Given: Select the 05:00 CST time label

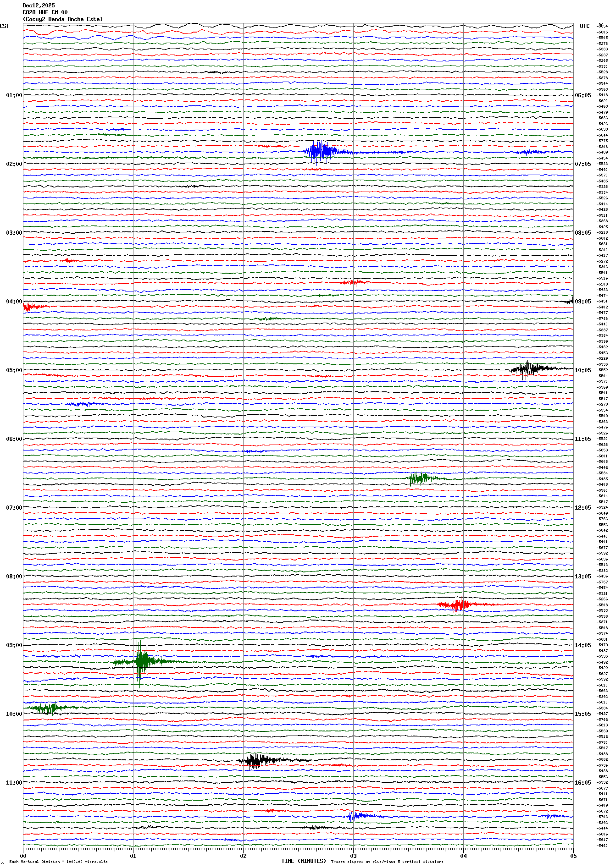Looking at the screenshot, I should coord(14,370).
